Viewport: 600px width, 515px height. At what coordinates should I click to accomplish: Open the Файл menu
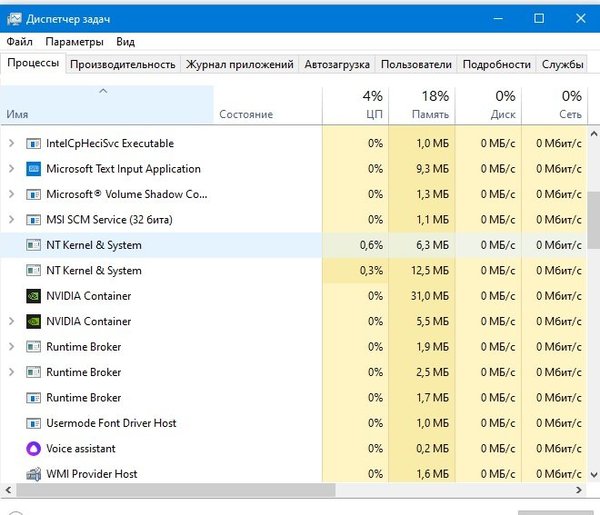pos(19,42)
